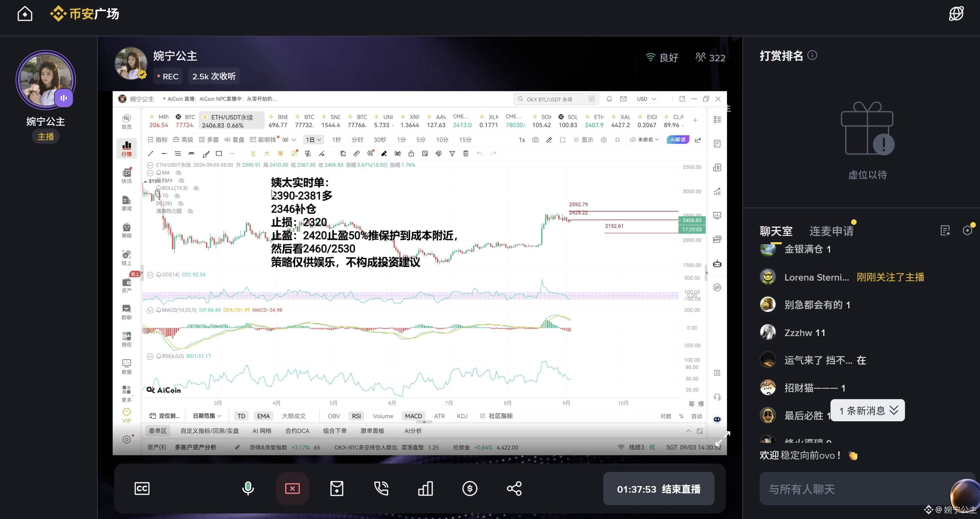
Task: Open the AI分析 tab
Action: 413,431
